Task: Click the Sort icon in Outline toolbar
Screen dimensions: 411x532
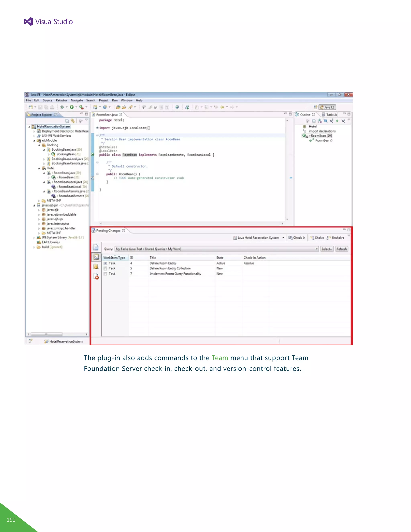Action: [x=319, y=121]
